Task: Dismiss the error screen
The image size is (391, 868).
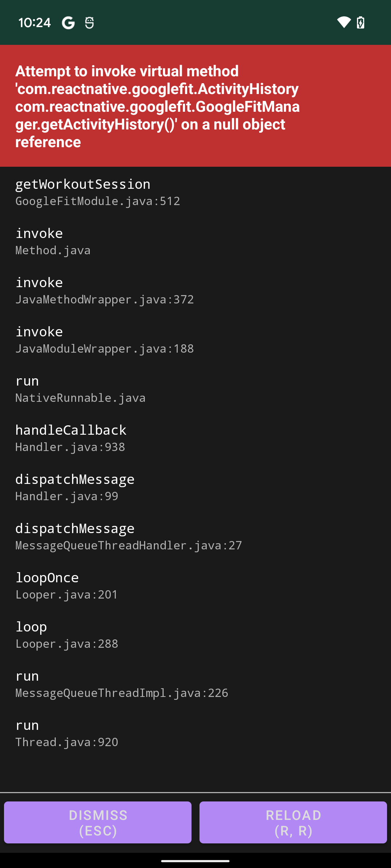Action: 98,822
